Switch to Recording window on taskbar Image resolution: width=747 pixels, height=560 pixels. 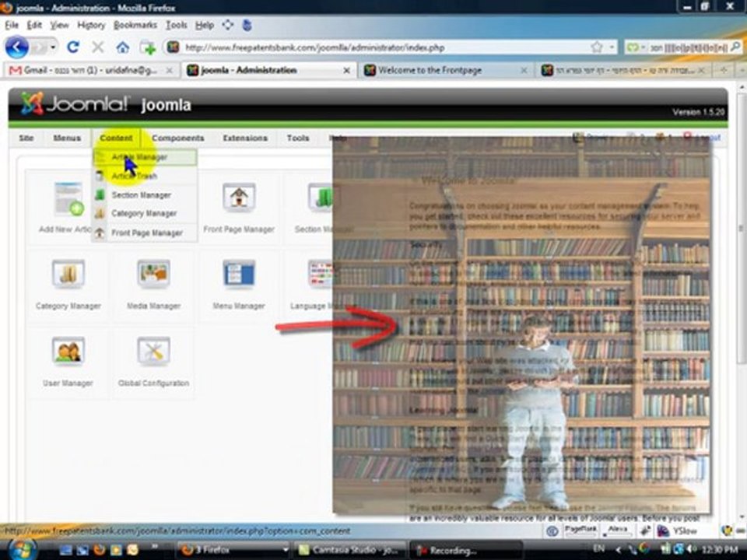point(466,550)
